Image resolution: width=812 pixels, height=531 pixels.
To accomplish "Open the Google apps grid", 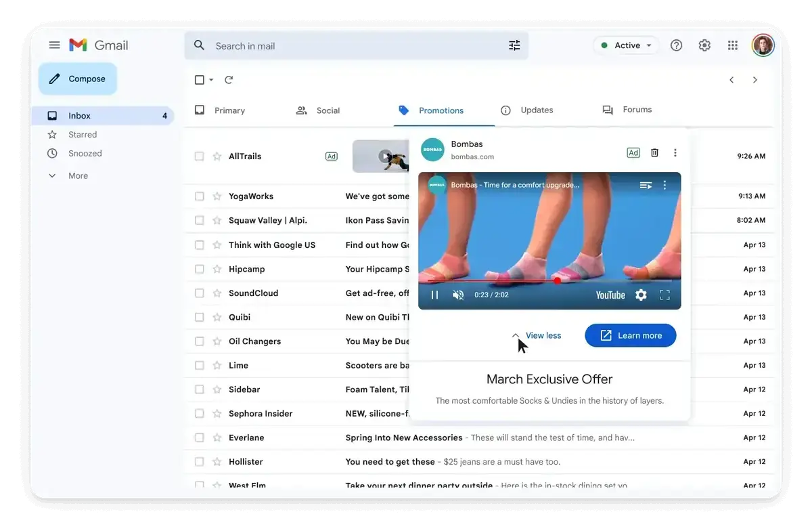I will click(x=733, y=45).
